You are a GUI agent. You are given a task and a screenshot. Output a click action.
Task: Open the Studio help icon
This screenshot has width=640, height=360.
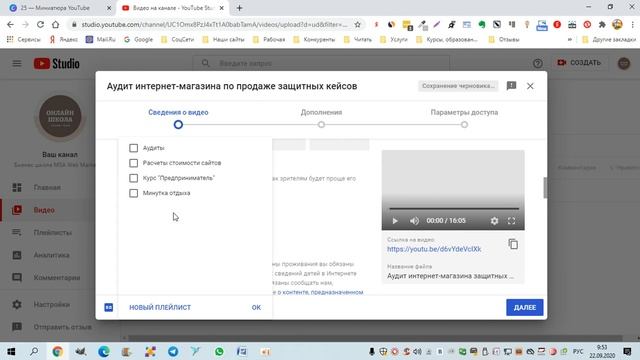point(538,63)
